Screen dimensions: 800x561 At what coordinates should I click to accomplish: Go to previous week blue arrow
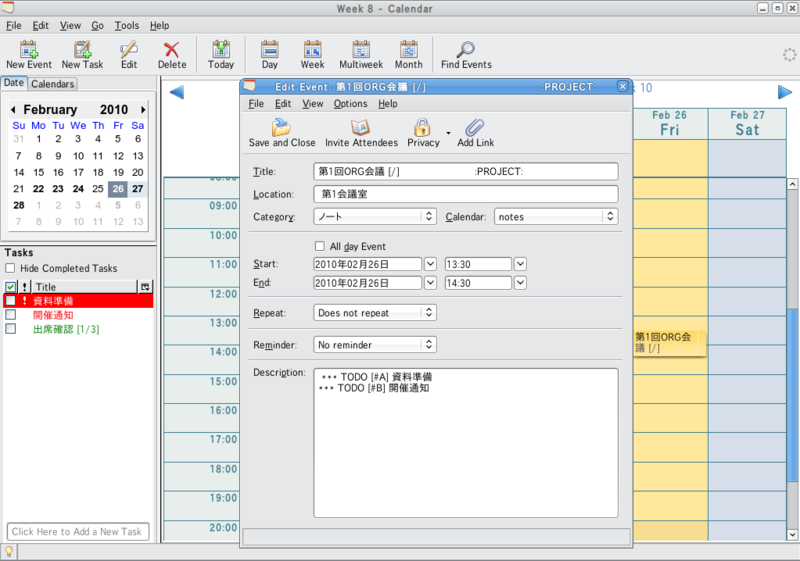point(177,92)
